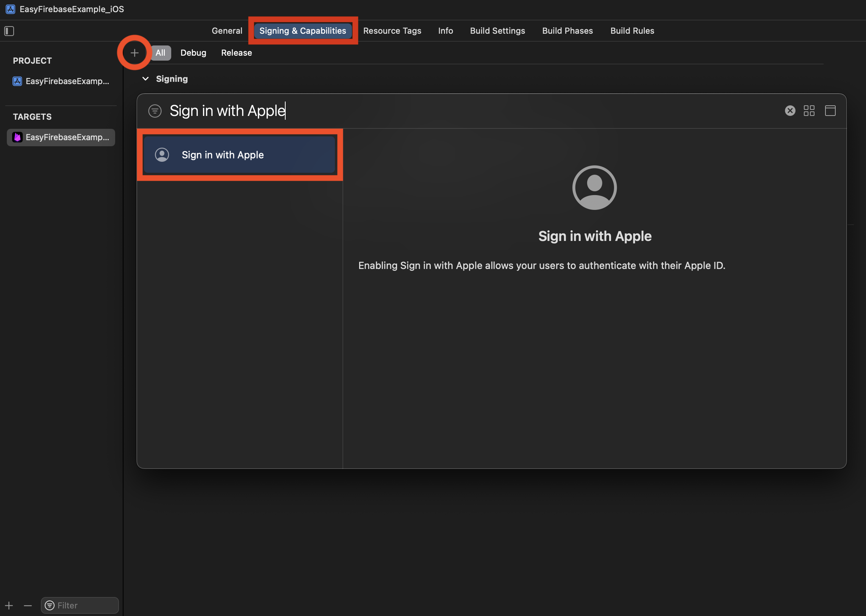Click the add capability plus button
Screen dimensions: 866x616
click(134, 53)
